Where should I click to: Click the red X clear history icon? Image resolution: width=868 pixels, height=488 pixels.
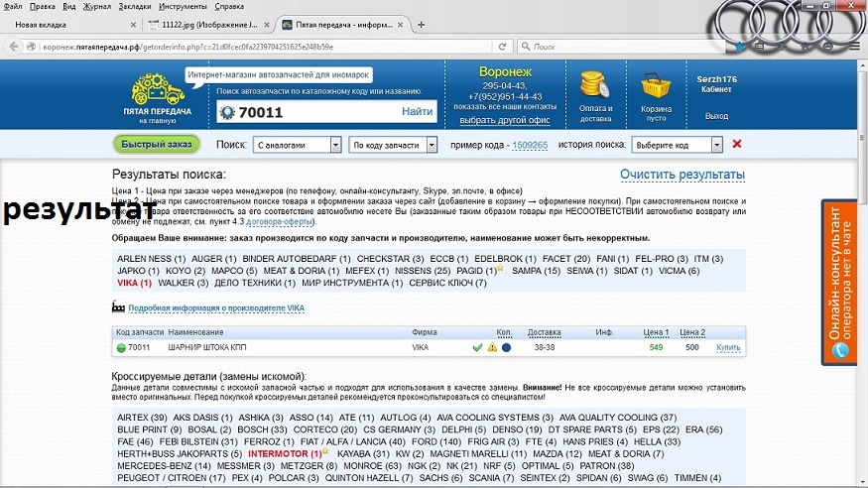click(x=737, y=144)
